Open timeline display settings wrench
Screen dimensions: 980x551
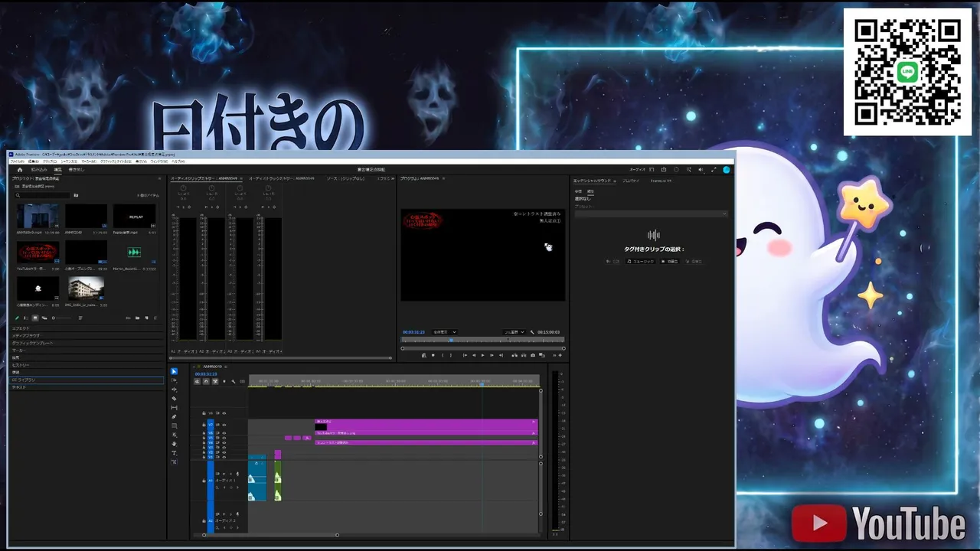click(x=234, y=381)
